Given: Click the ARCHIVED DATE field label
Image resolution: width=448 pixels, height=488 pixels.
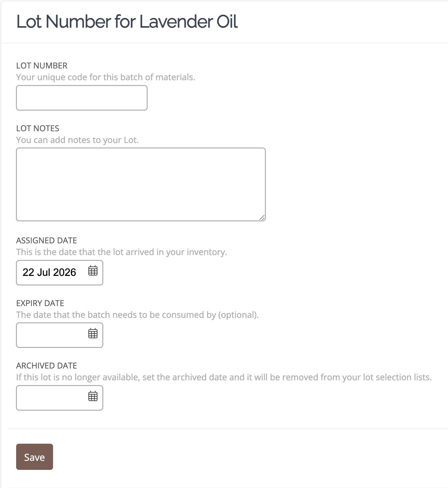Looking at the screenshot, I should coord(47,365).
